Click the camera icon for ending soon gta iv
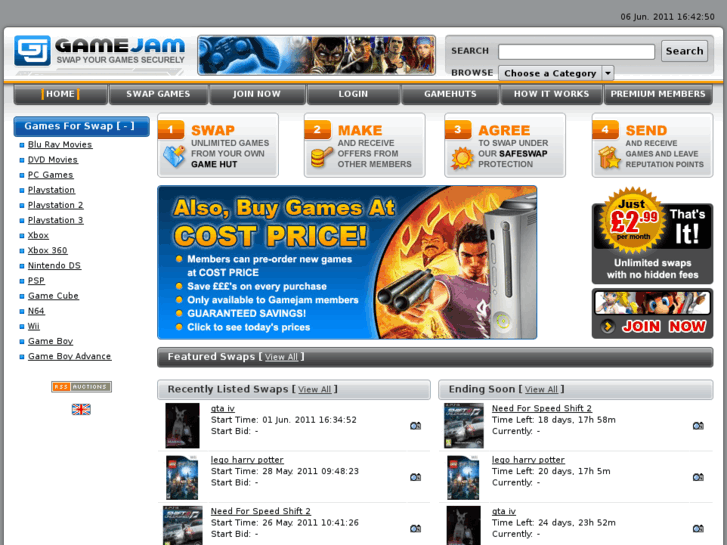 [x=698, y=528]
